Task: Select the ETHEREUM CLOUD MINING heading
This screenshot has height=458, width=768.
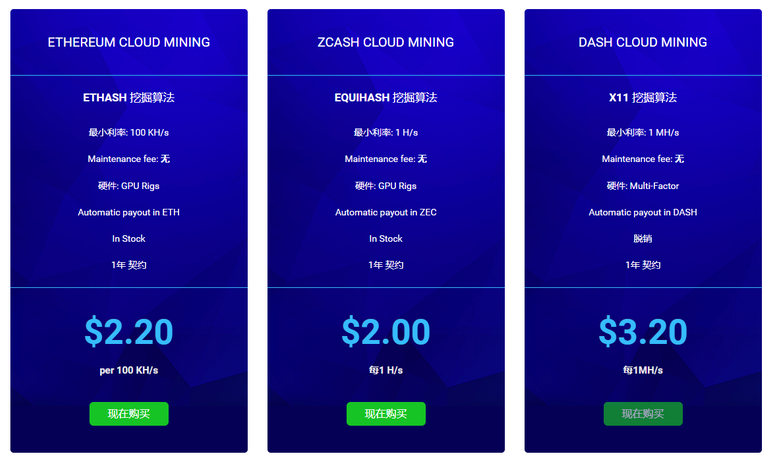Action: click(x=129, y=42)
